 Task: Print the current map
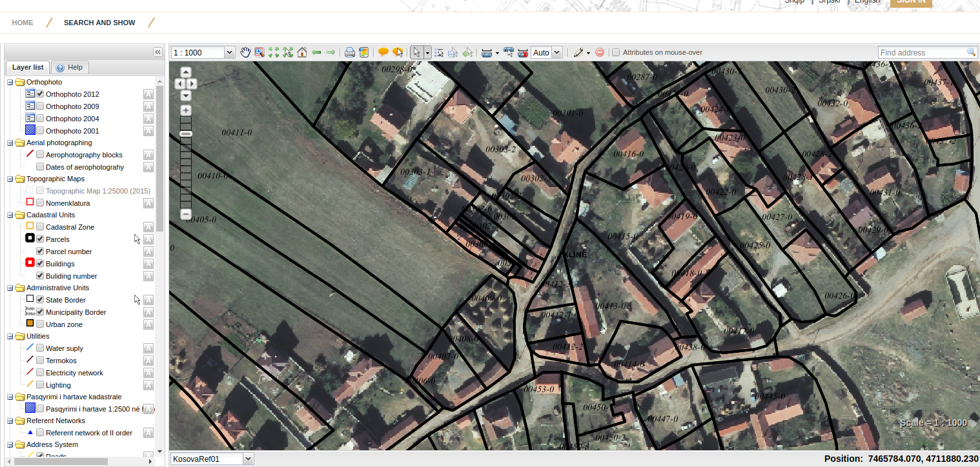[x=349, y=52]
